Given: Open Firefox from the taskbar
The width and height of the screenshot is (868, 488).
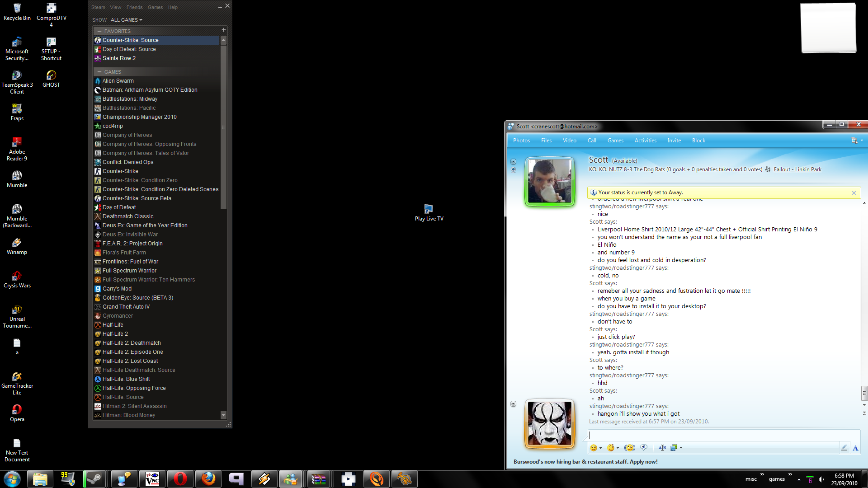Looking at the screenshot, I should click(208, 479).
